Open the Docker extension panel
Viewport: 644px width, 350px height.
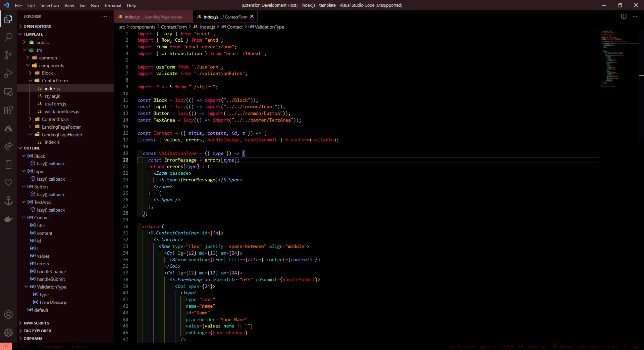click(x=8, y=219)
